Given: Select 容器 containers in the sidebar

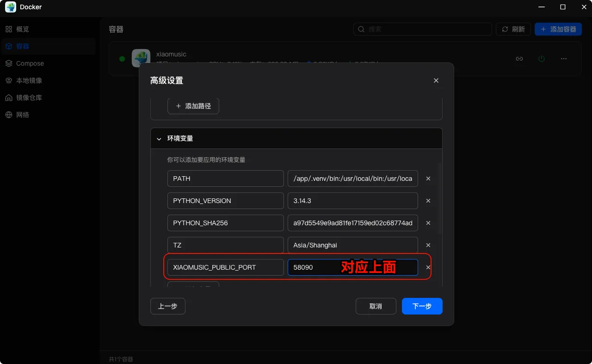Looking at the screenshot, I should (x=22, y=46).
